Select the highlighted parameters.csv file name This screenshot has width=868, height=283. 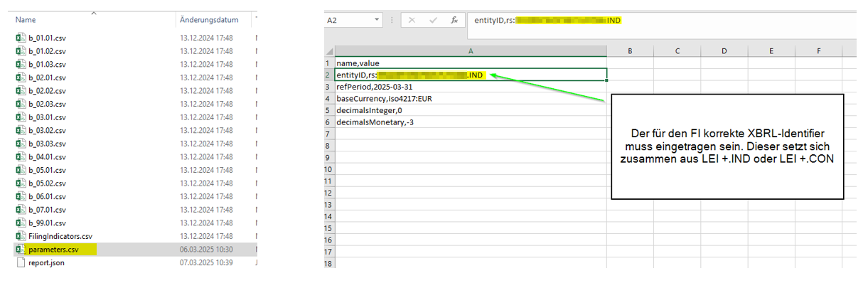[x=53, y=250]
